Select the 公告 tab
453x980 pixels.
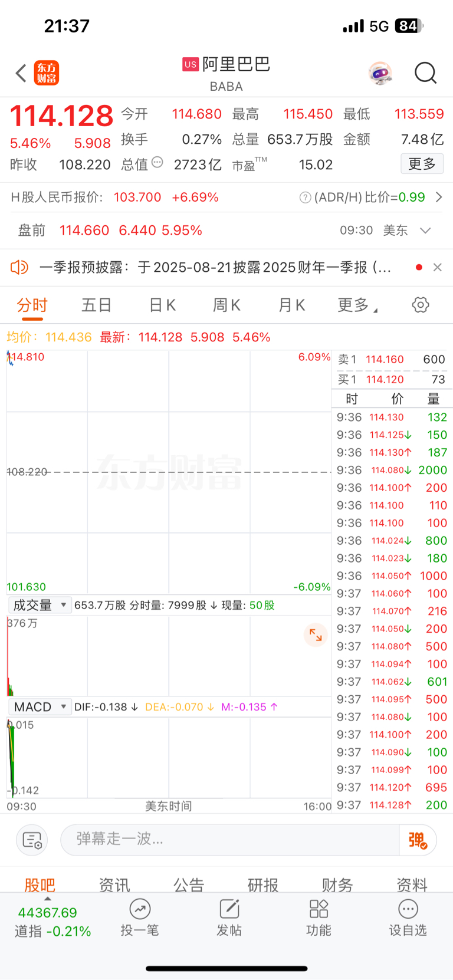point(189,884)
